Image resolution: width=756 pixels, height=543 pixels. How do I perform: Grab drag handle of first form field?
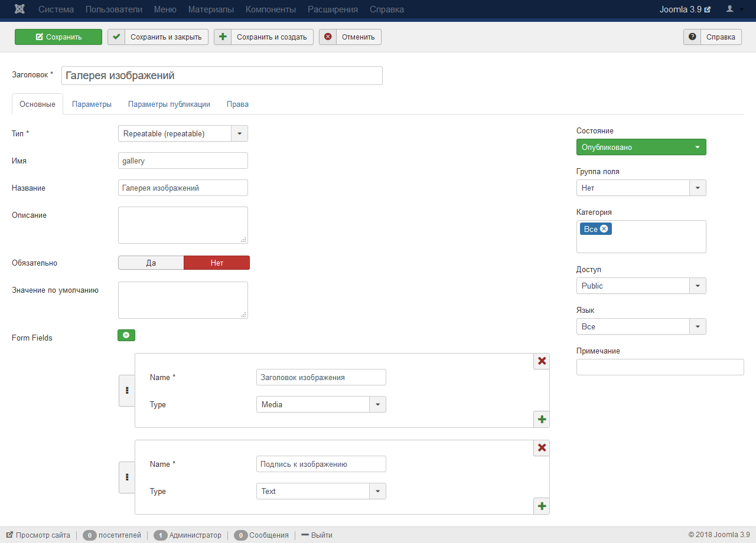tap(127, 391)
